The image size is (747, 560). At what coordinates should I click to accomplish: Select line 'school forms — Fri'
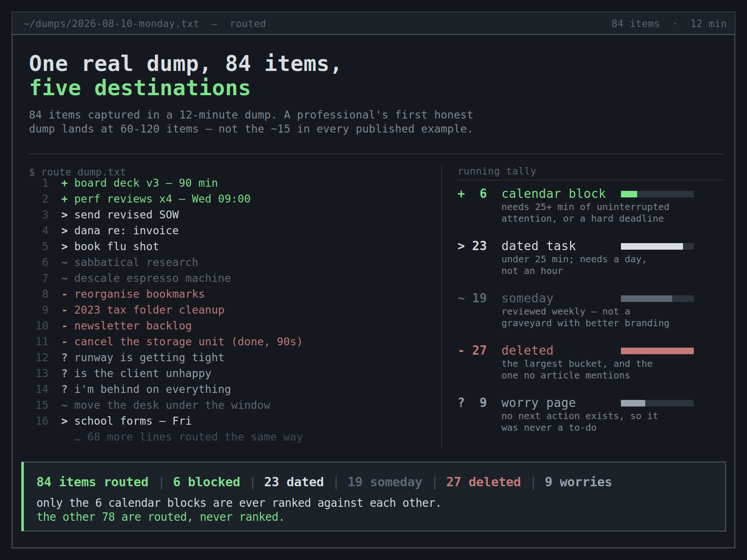pos(133,421)
